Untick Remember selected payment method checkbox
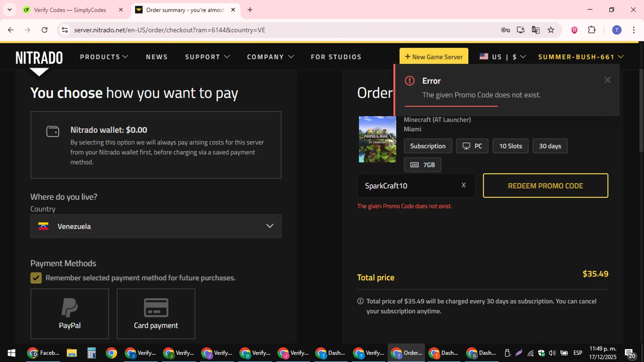Screen dimensions: 644x362 click(x=36, y=278)
